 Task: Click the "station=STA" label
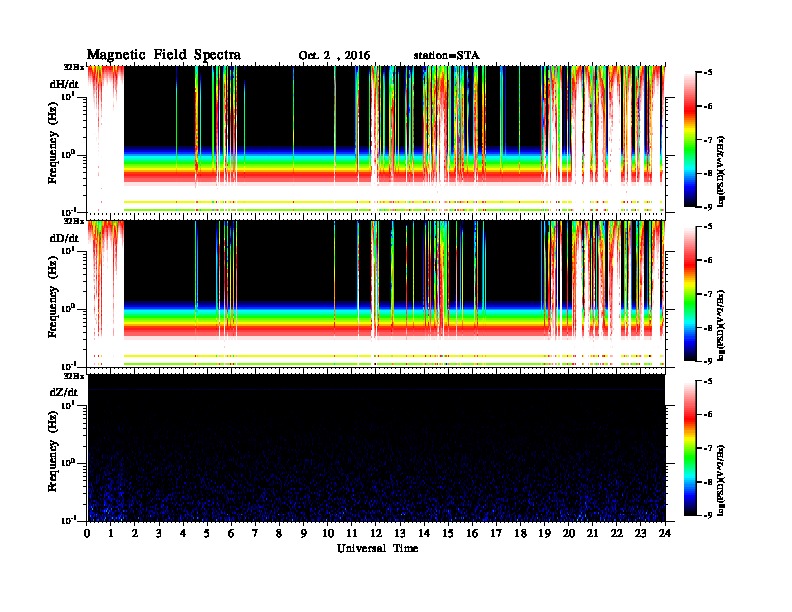[447, 55]
